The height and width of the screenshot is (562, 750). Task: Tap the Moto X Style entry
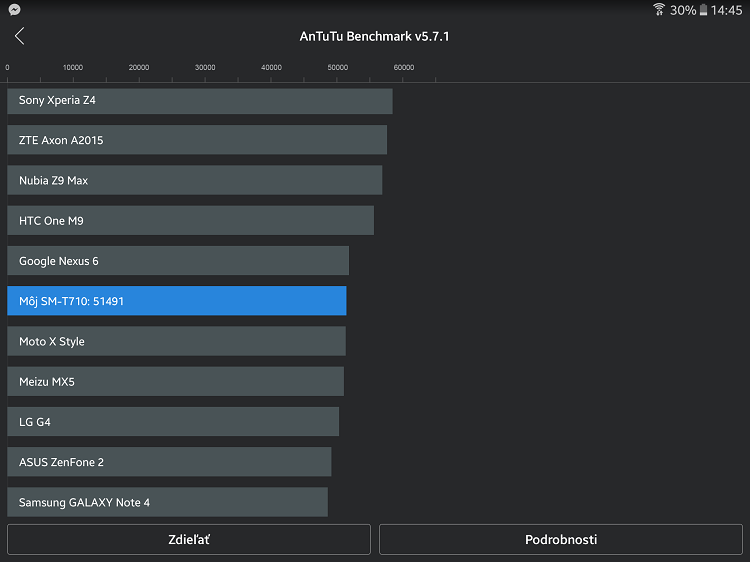click(176, 342)
